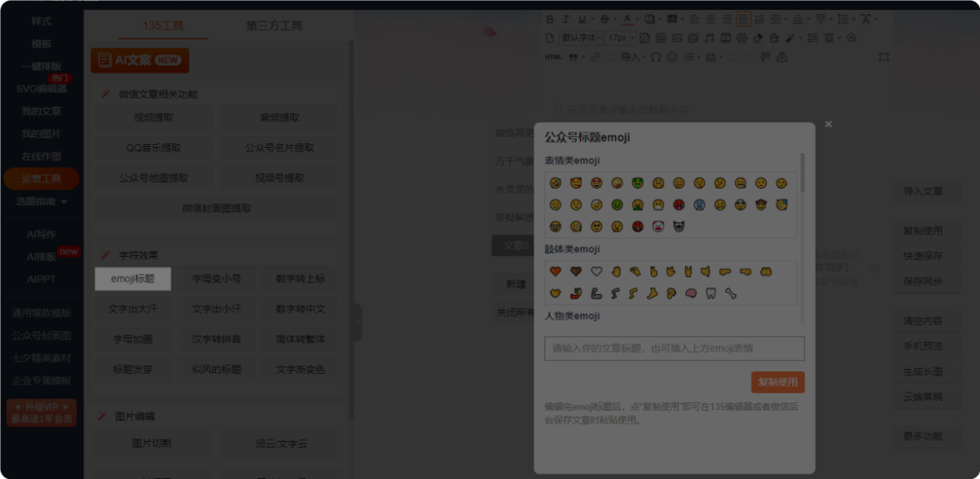Click emoji标题 tool button

tap(132, 279)
